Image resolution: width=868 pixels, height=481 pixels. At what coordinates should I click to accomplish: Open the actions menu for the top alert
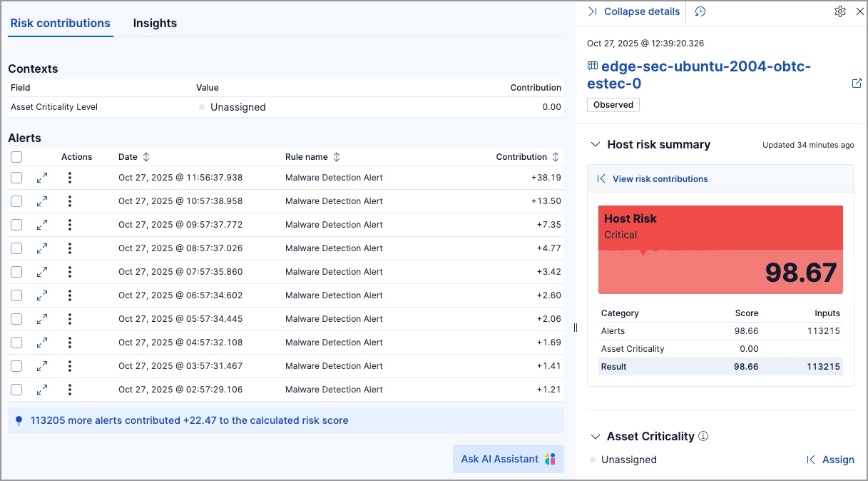click(x=69, y=177)
